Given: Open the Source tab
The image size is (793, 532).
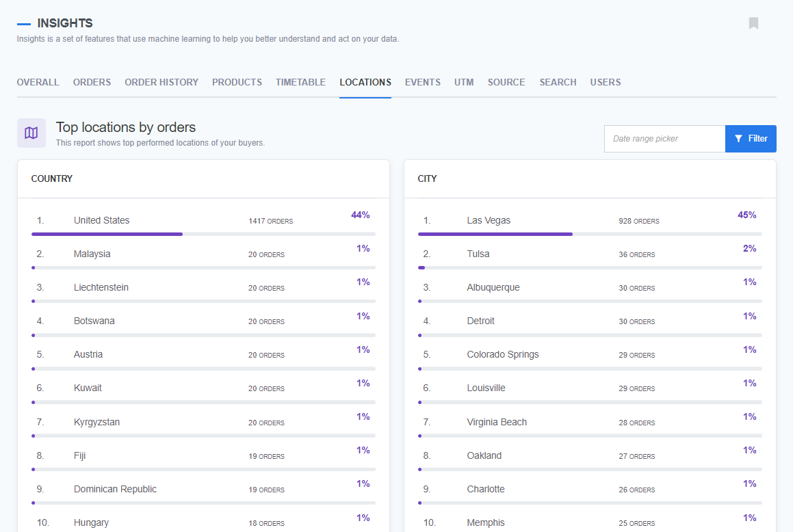Looking at the screenshot, I should point(506,82).
